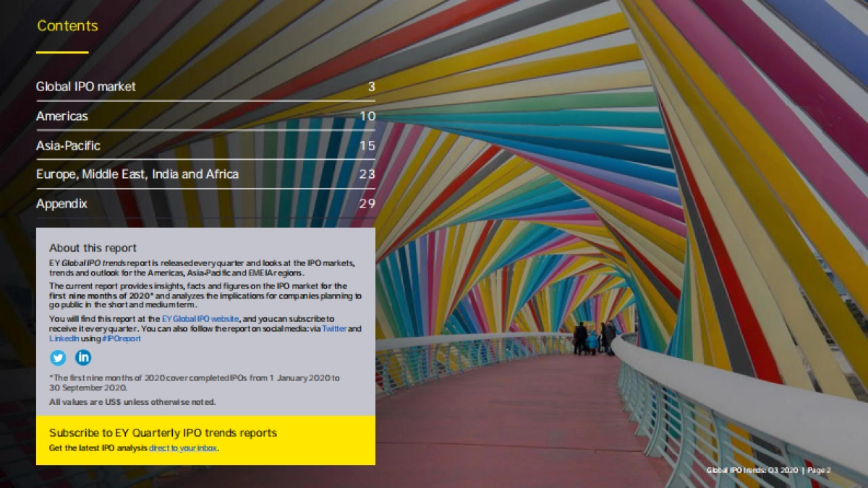
Task: Click page number 15 beside Asia-Pacific
Action: (367, 146)
